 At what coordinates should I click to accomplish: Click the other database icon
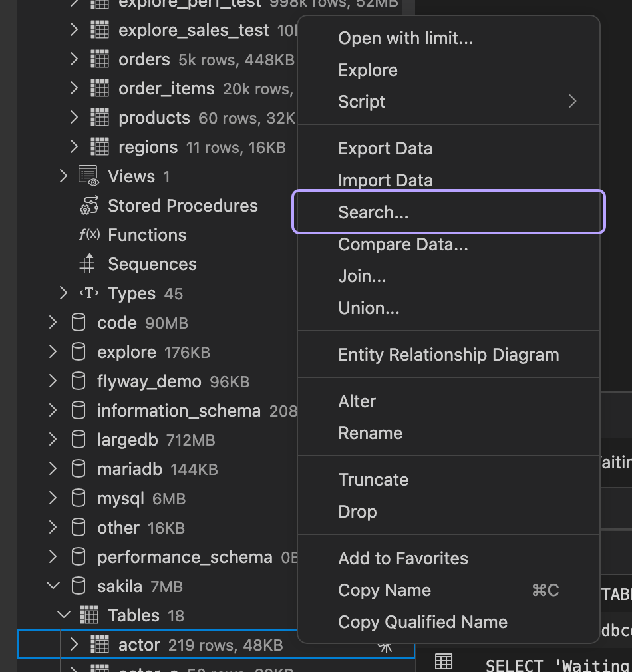78,527
